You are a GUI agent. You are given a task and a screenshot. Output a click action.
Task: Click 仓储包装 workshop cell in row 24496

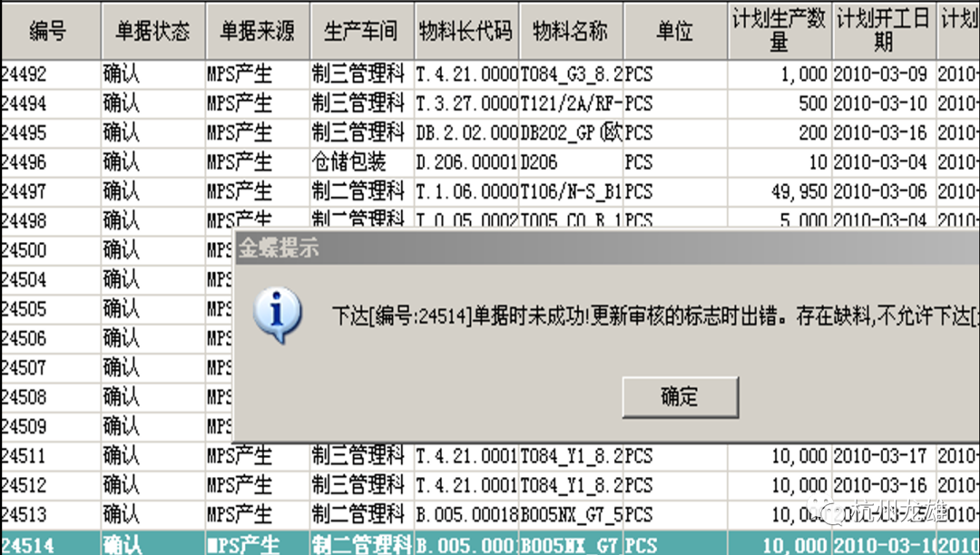tap(362, 162)
